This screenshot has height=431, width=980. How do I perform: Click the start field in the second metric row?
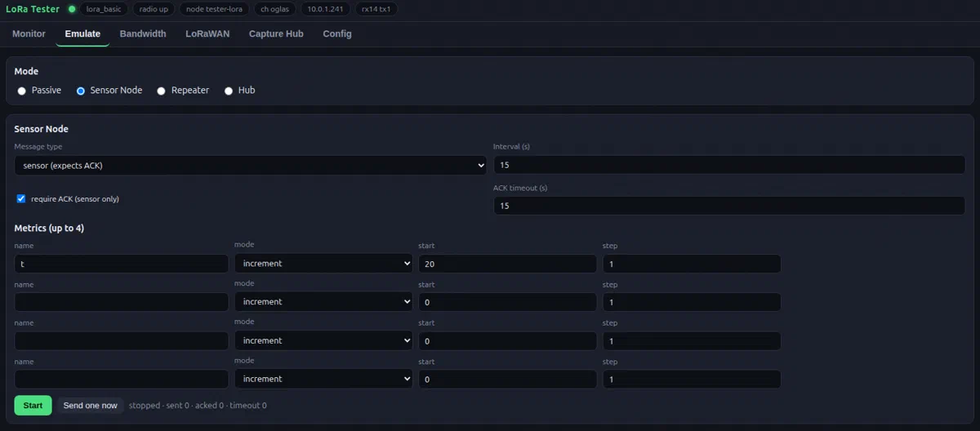507,302
